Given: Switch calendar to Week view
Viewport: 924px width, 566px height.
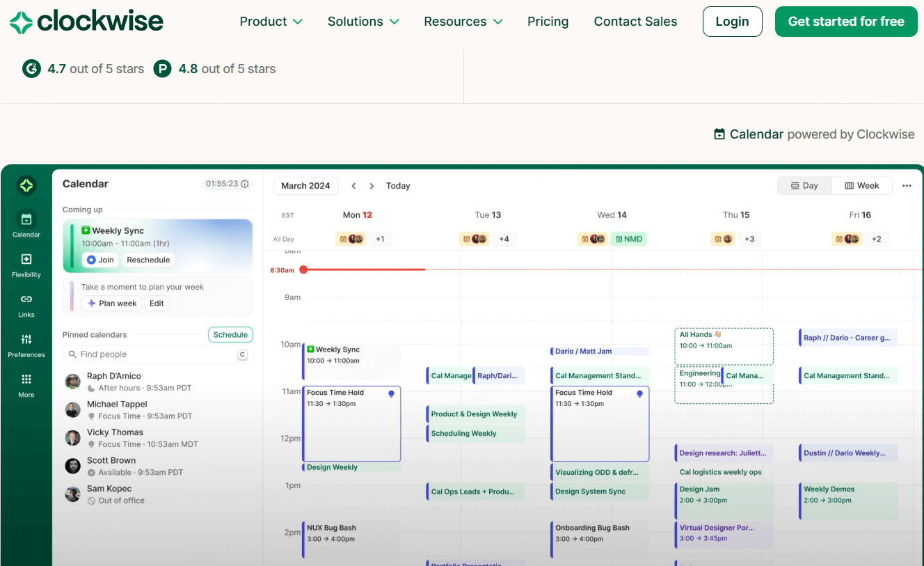Looking at the screenshot, I should [862, 186].
